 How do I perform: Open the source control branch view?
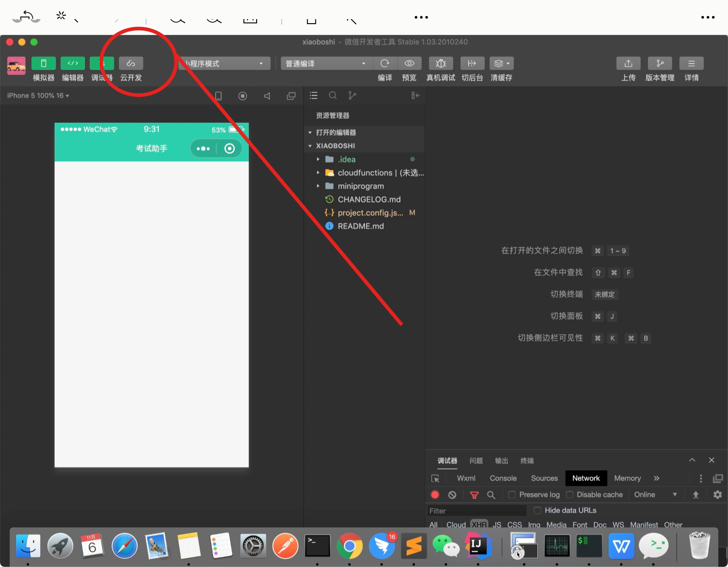click(x=352, y=96)
